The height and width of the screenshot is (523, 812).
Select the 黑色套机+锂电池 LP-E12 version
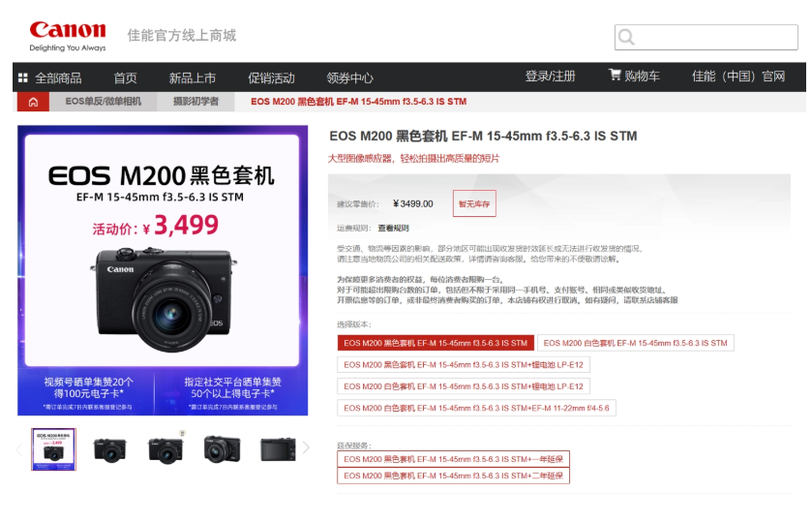[x=464, y=365]
